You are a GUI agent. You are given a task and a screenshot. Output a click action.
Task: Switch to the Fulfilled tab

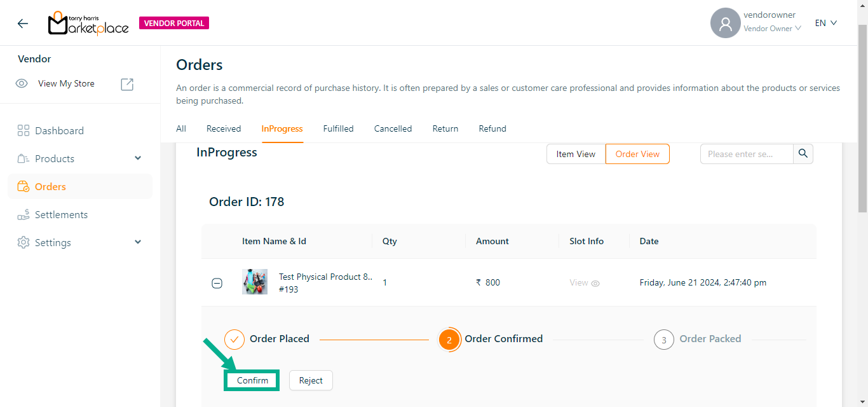point(338,128)
